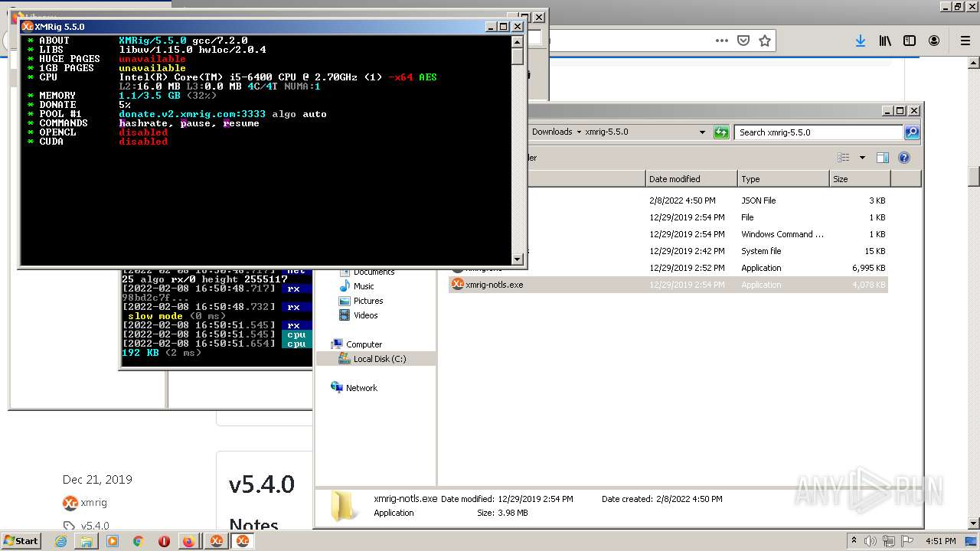Viewport: 980px width, 551px height.
Task: Change Explorer view layout icon
Action: [x=844, y=158]
